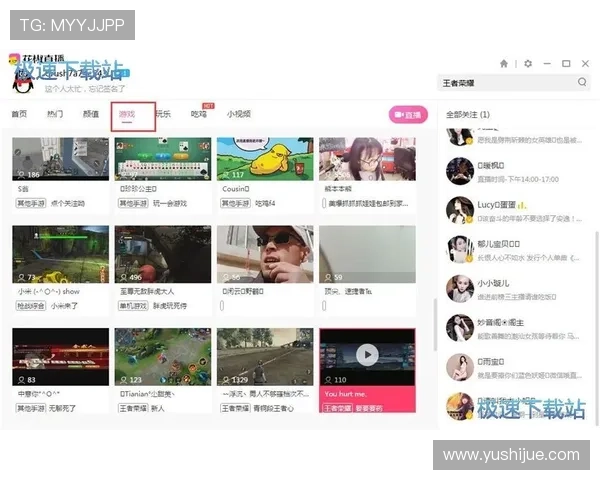
Task: Click 其他手游 tag under 83-viewer stream
Action: click(x=31, y=408)
